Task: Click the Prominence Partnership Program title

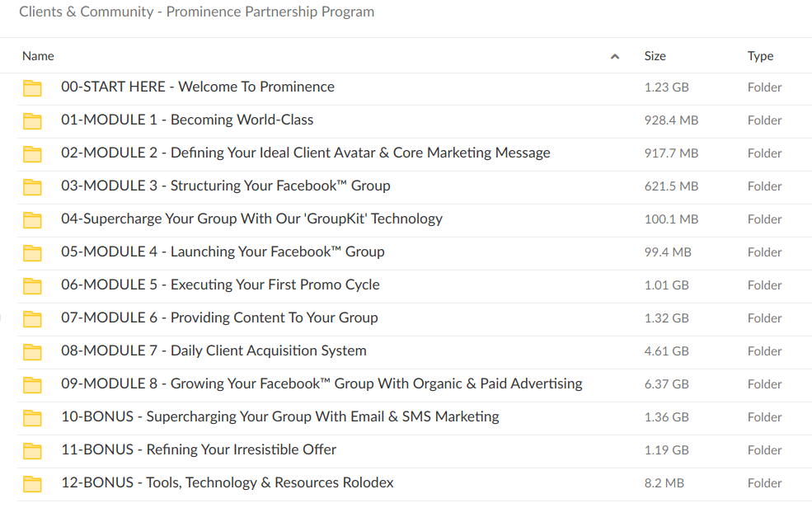Action: click(196, 12)
